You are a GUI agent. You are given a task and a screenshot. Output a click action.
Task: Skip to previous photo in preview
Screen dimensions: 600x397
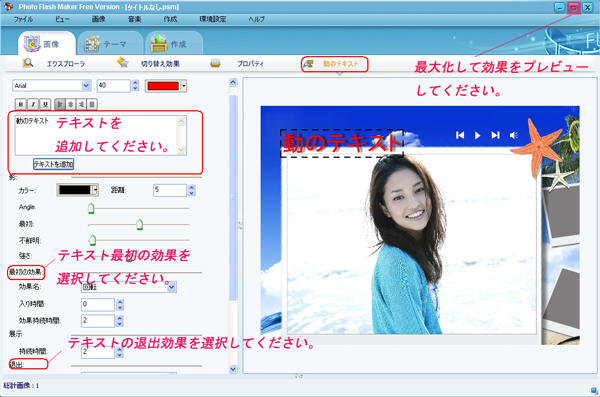460,135
